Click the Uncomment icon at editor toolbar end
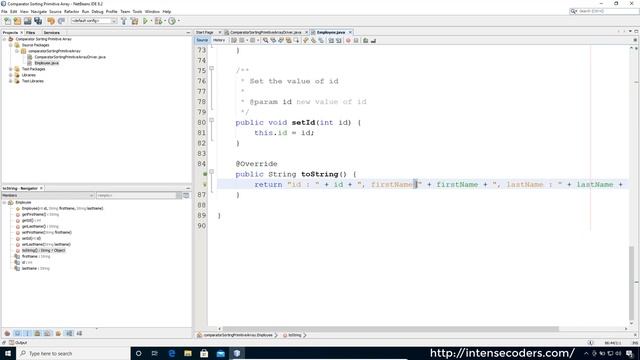640x360 pixels. click(x=373, y=40)
